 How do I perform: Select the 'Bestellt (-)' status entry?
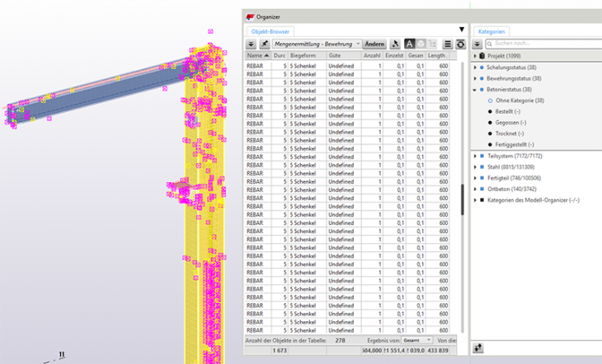510,111
